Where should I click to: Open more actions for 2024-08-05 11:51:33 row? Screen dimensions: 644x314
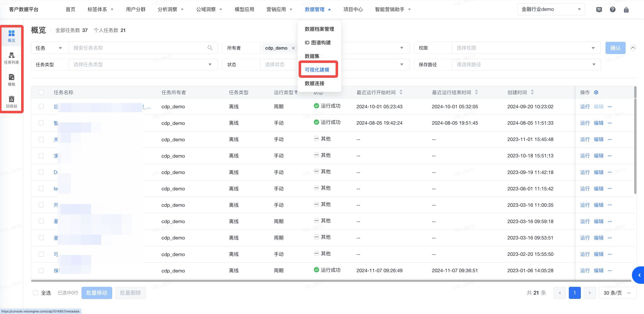point(610,123)
